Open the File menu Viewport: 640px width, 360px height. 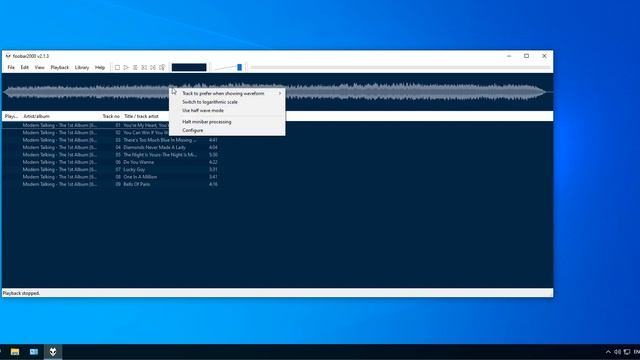(x=11, y=67)
